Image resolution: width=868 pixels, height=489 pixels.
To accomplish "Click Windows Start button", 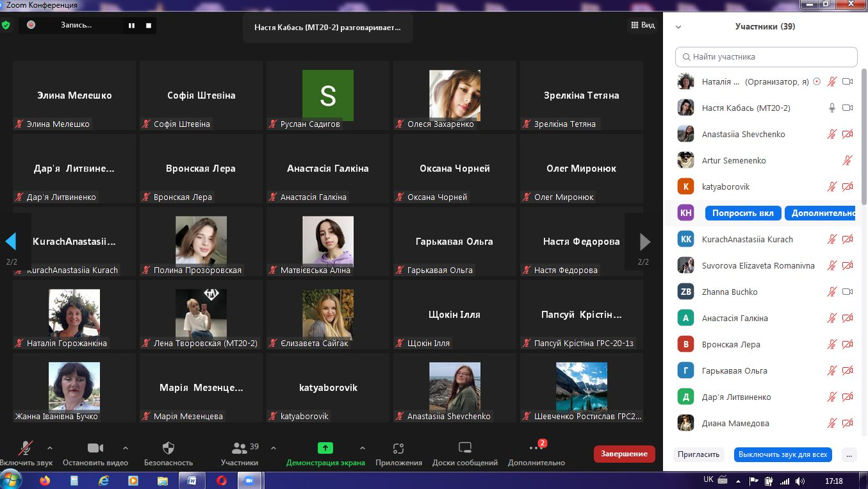I will tap(12, 480).
